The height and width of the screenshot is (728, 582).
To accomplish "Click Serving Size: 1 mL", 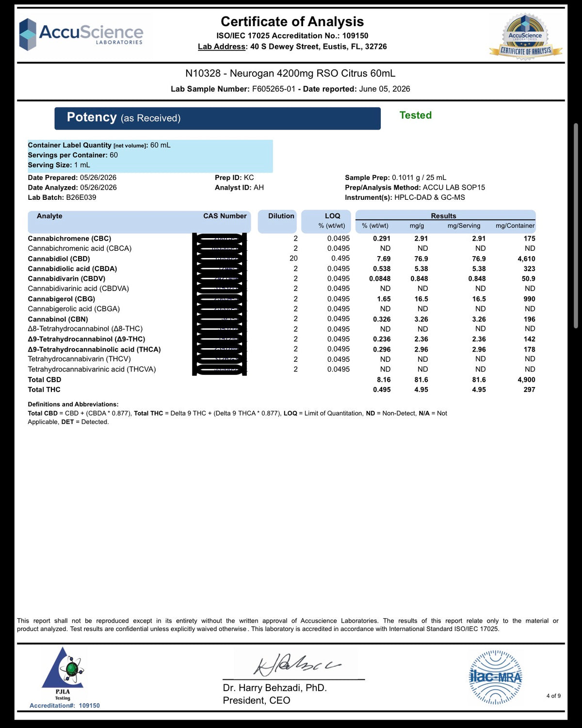I will point(59,165).
